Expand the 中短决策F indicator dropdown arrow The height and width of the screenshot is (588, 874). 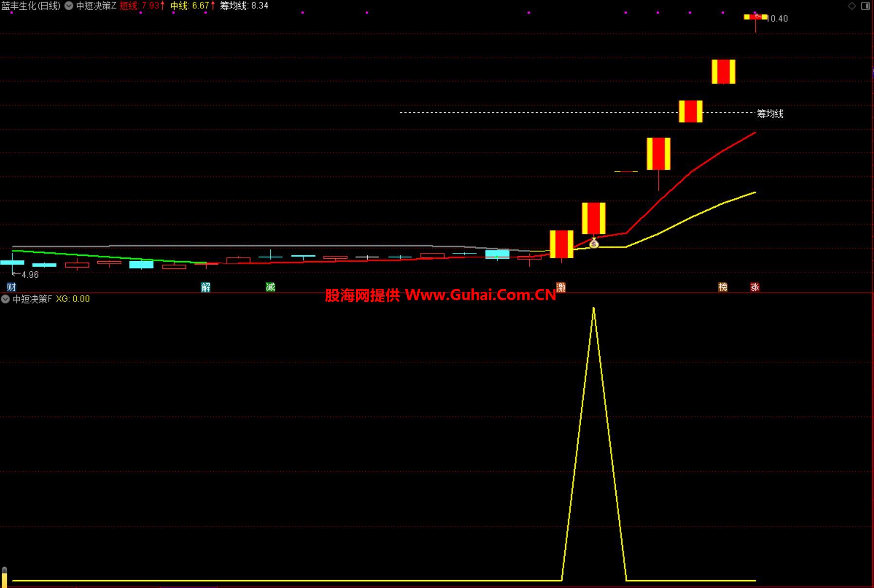(5, 299)
